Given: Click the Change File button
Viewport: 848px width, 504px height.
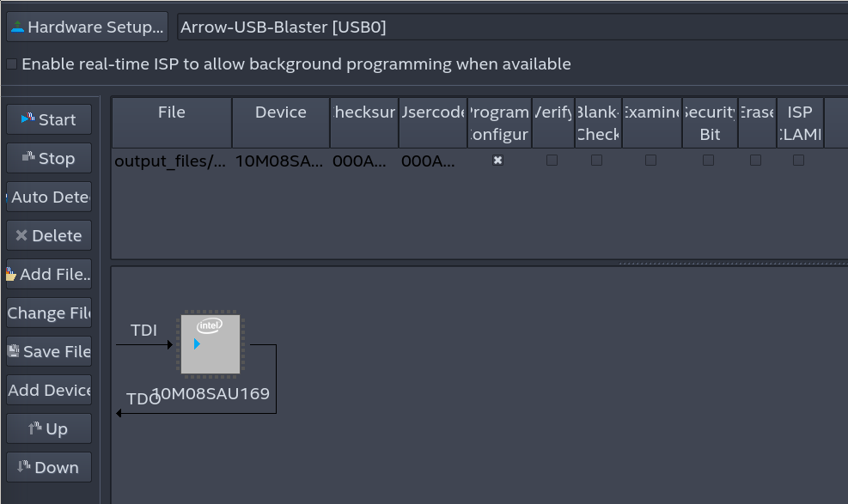Looking at the screenshot, I should tap(49, 313).
